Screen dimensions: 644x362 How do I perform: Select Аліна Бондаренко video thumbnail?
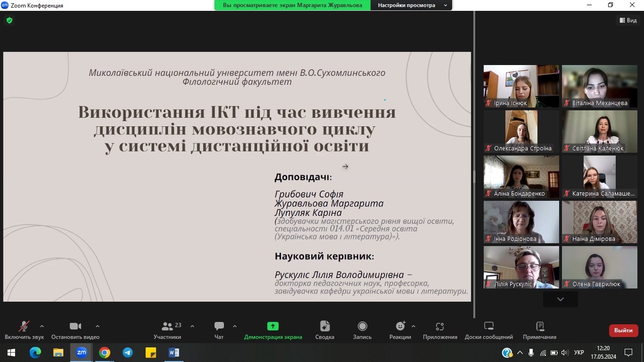521,177
